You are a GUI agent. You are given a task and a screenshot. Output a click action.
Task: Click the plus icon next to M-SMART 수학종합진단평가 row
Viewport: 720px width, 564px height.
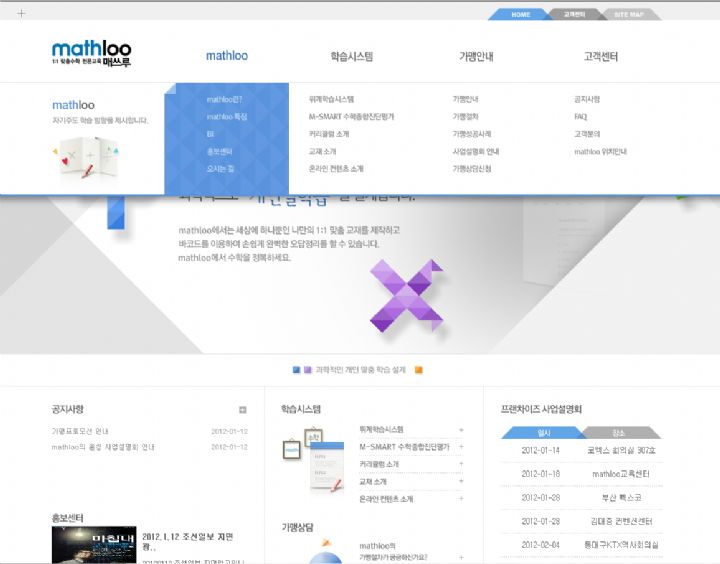461,446
